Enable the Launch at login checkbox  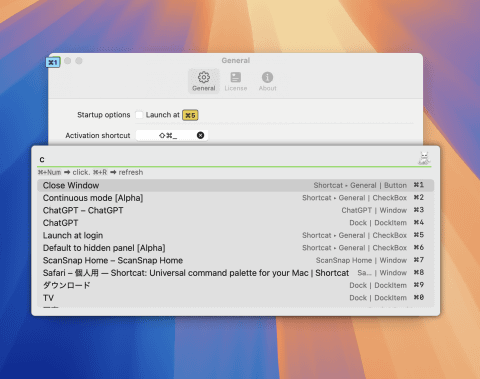139,115
